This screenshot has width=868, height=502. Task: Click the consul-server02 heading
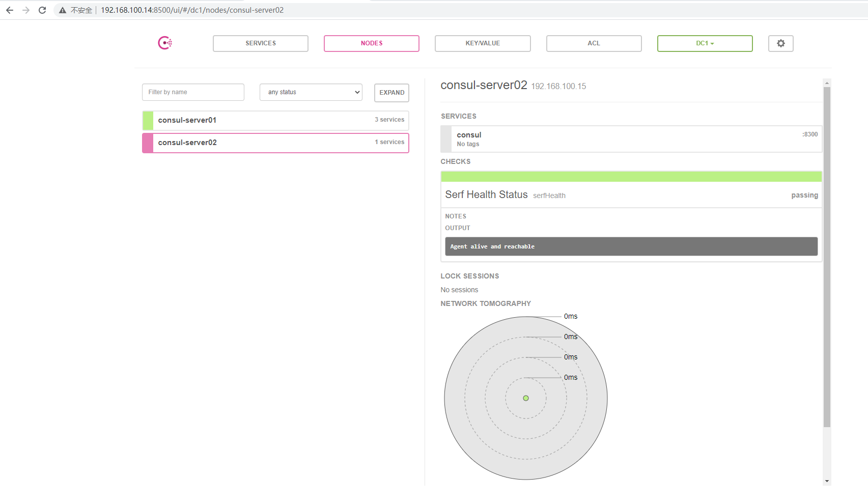click(484, 85)
